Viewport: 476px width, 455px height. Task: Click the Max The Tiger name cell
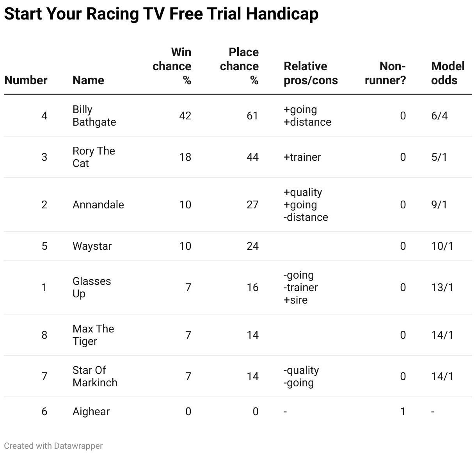[x=93, y=335]
